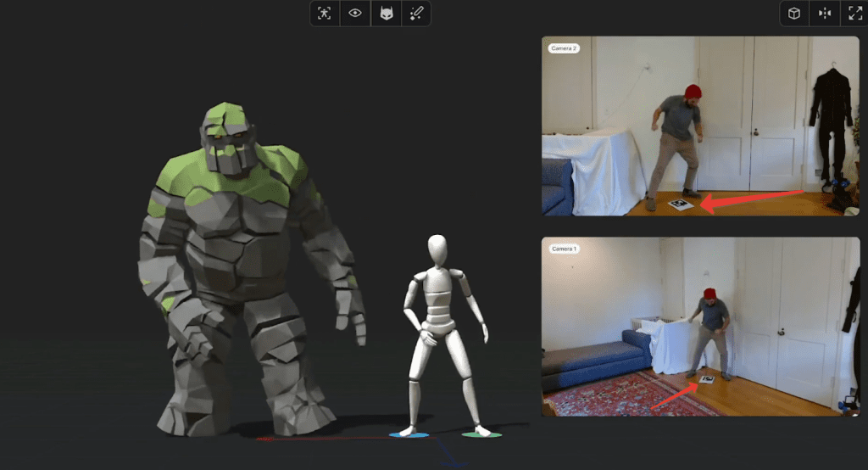Click the floor marker tag in Camera 1

point(706,380)
